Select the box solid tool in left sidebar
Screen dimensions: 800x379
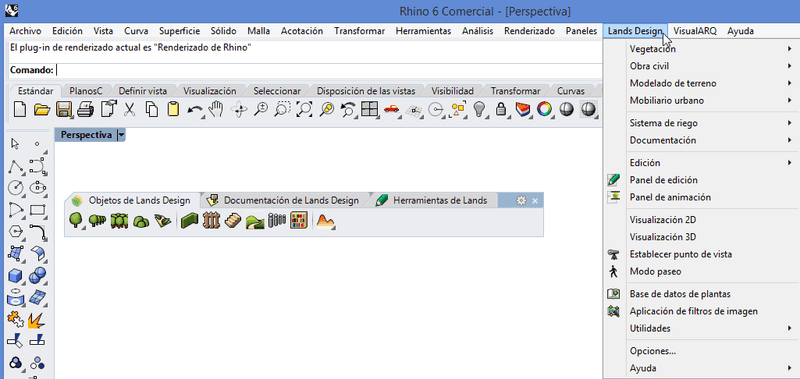tap(16, 276)
